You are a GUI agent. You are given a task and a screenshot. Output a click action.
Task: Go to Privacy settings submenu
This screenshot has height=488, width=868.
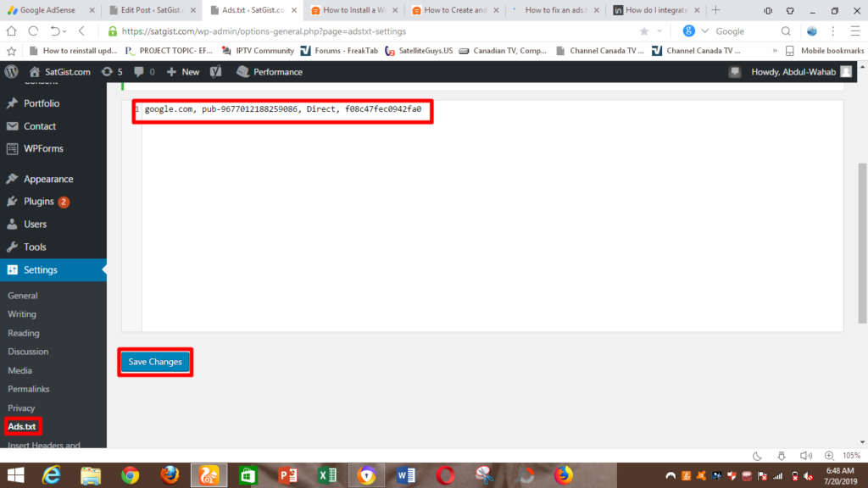(21, 408)
